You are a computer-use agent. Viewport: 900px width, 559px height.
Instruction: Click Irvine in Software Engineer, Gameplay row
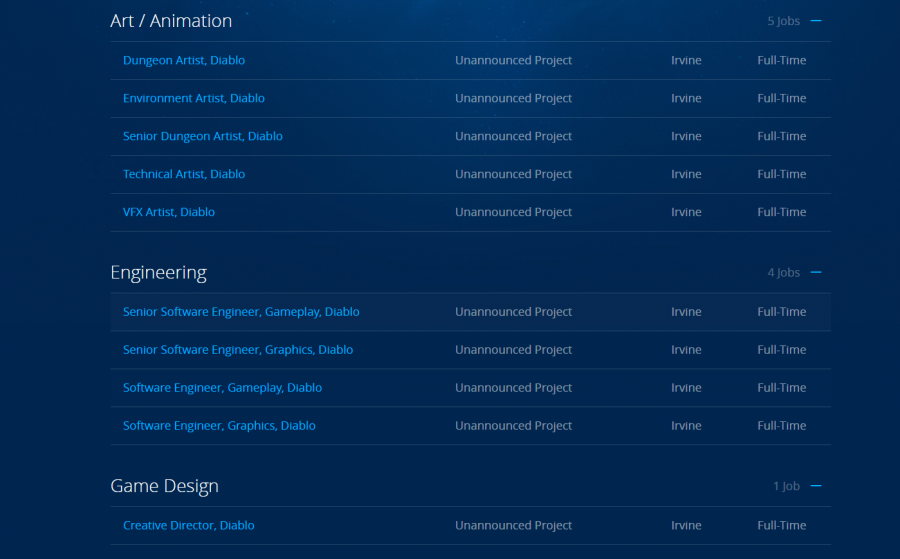[x=686, y=387]
